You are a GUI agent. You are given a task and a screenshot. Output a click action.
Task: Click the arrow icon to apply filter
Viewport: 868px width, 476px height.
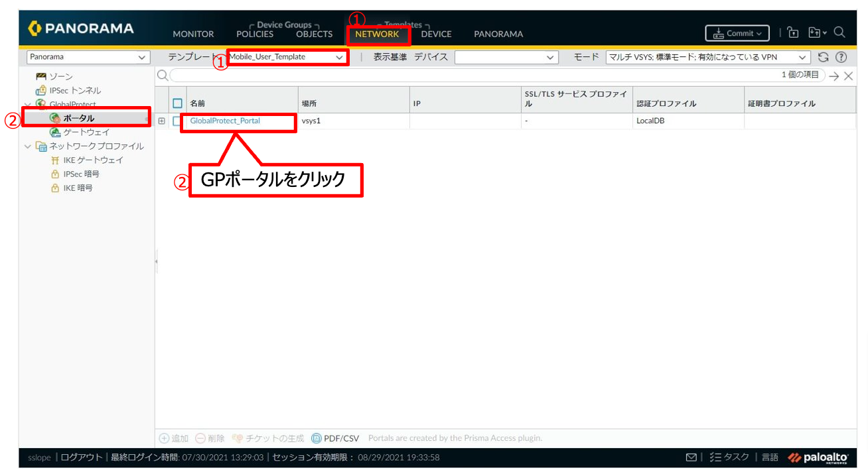pos(834,76)
